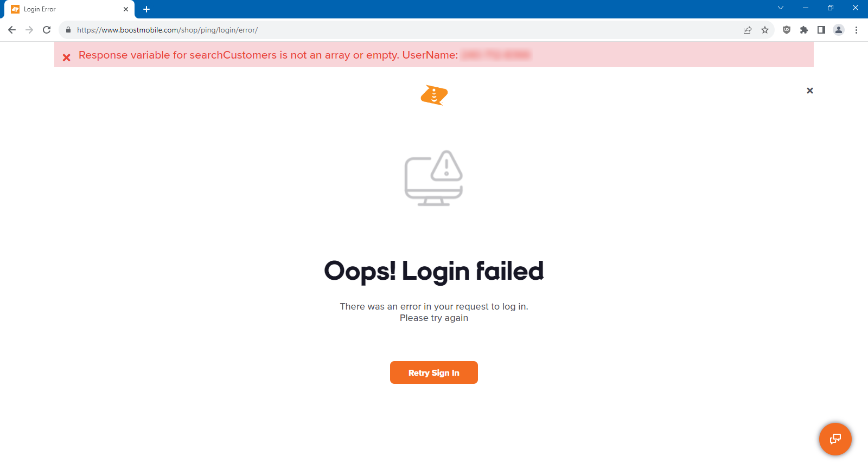Dismiss the page with the X button
Image resolution: width=868 pixels, height=463 pixels.
[809, 91]
